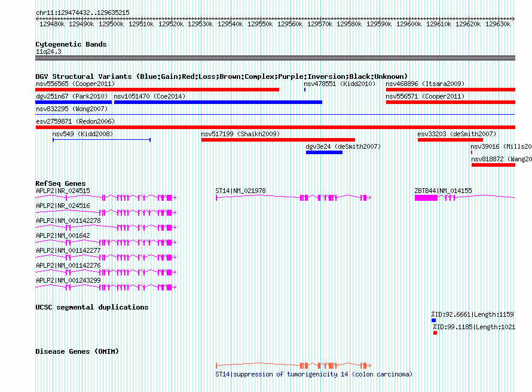532x392 pixels.
Task: Click the %ID:99.1185|Length:1021 label
Action: [474, 327]
